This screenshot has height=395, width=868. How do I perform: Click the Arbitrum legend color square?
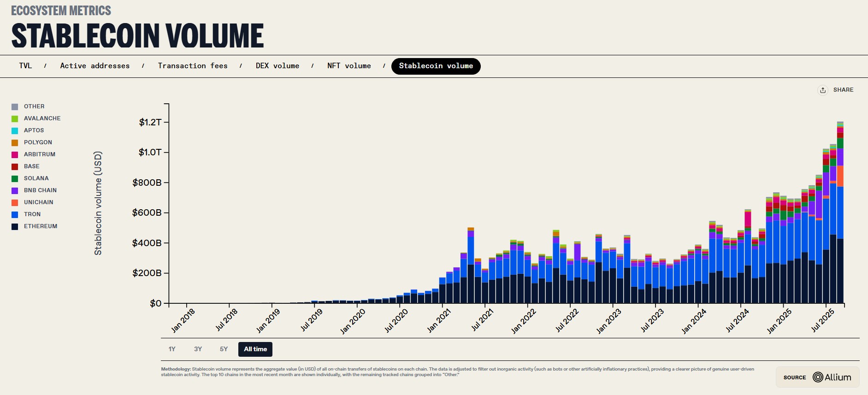coord(15,154)
